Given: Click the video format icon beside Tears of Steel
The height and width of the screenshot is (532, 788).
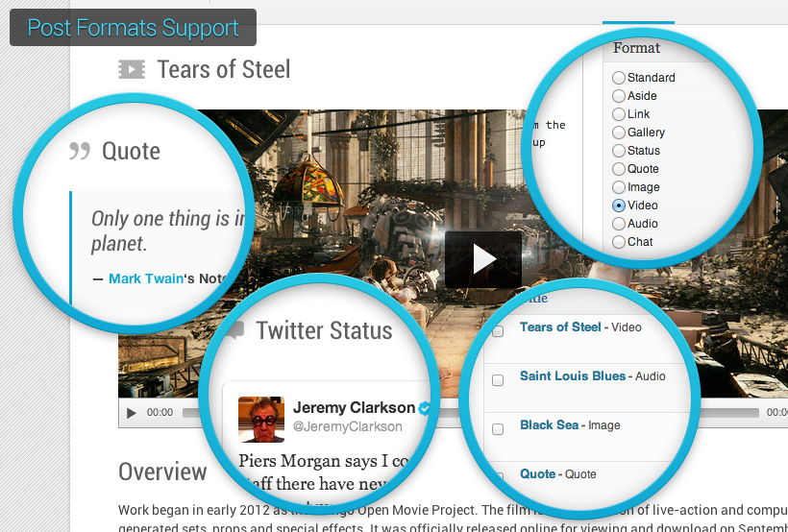Looking at the screenshot, I should click(x=132, y=69).
